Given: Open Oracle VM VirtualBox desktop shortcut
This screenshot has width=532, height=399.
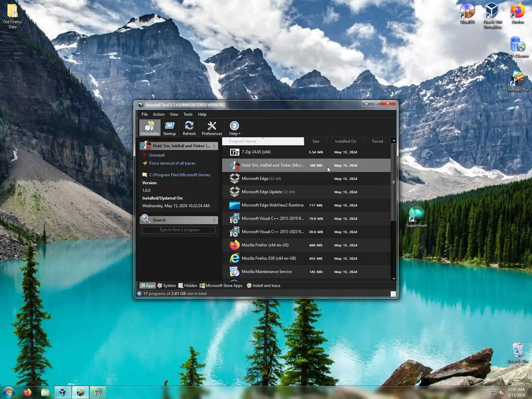Looking at the screenshot, I should [x=492, y=15].
